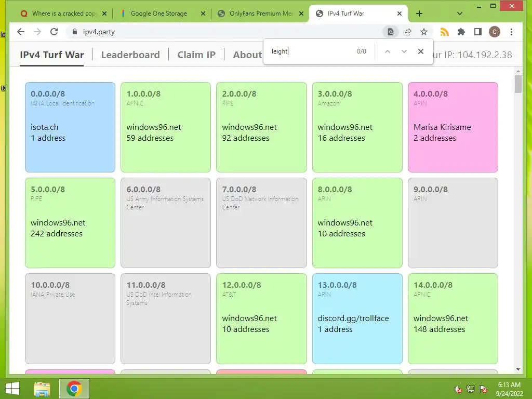Screen dimensions: 532x399
Task: Close the IPv4 Turf War tab
Action: pos(400,14)
